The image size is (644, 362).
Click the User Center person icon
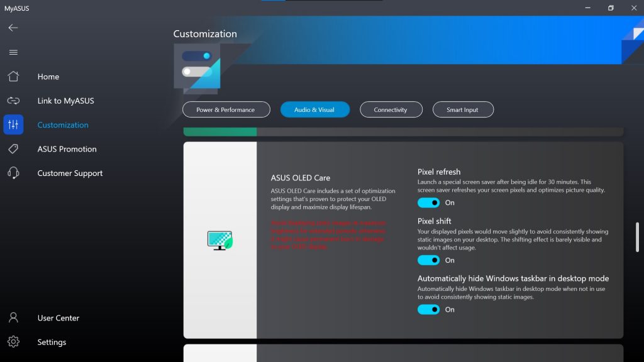[13, 317]
